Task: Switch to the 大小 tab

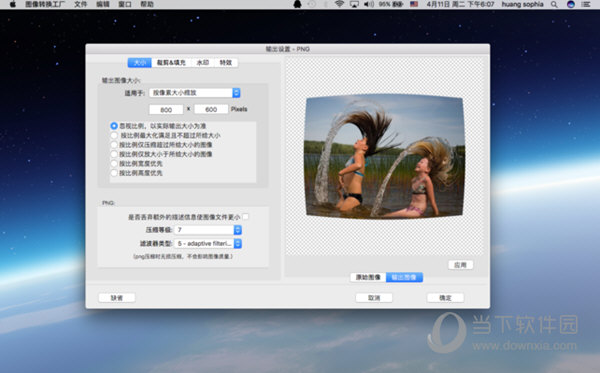Action: click(140, 62)
